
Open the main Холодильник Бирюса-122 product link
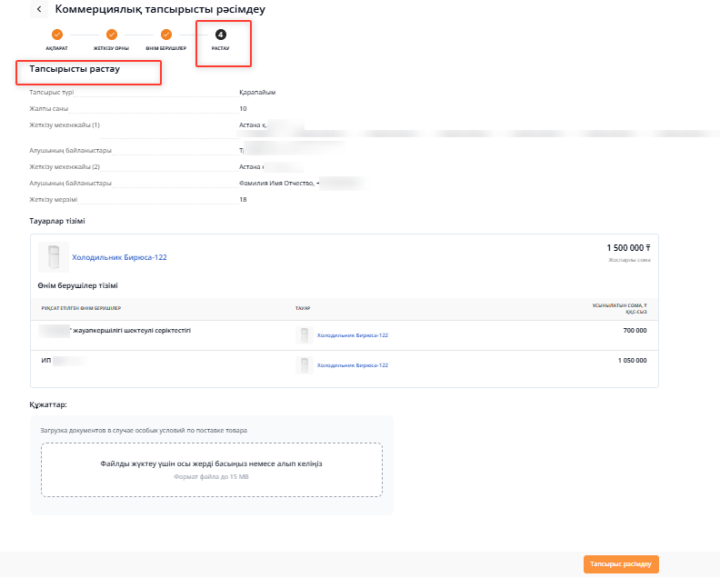[x=119, y=257]
